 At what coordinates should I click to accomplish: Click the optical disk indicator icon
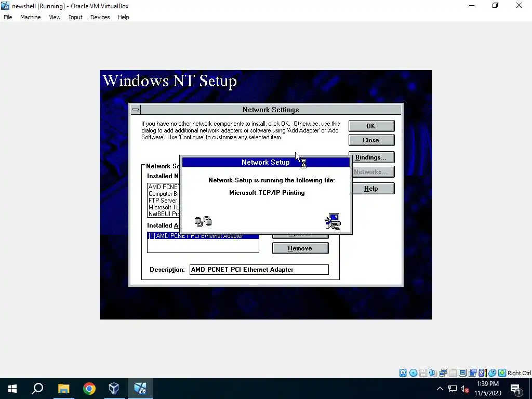click(413, 373)
